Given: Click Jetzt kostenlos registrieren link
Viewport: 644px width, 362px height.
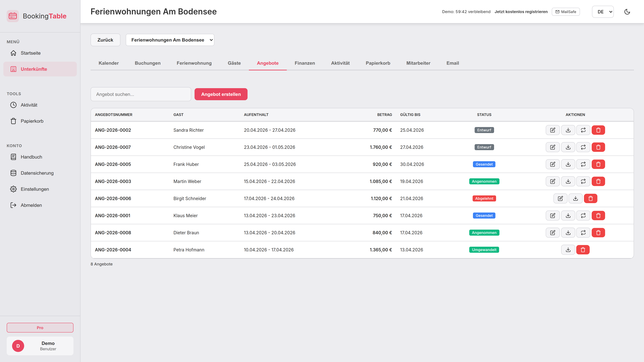Looking at the screenshot, I should click(521, 12).
